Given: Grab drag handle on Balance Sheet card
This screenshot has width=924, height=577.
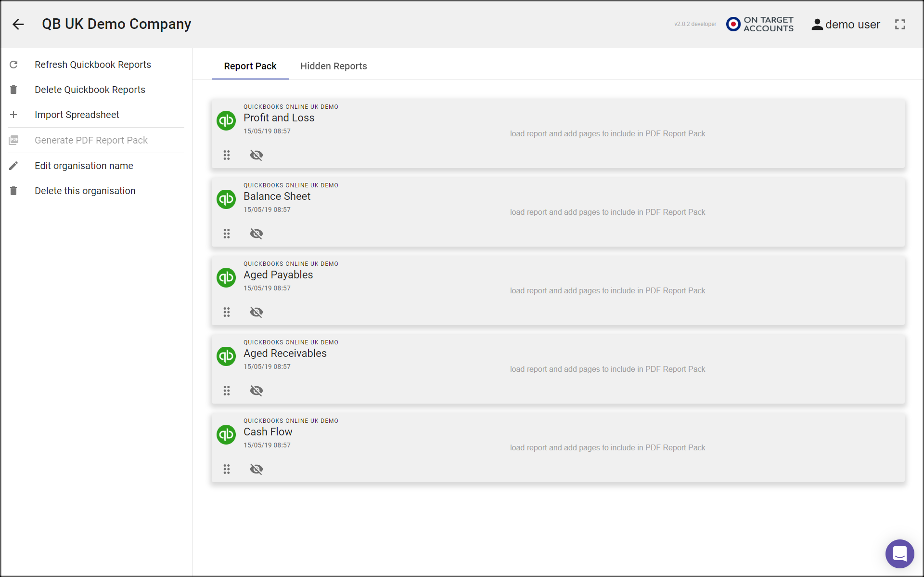Looking at the screenshot, I should [227, 234].
